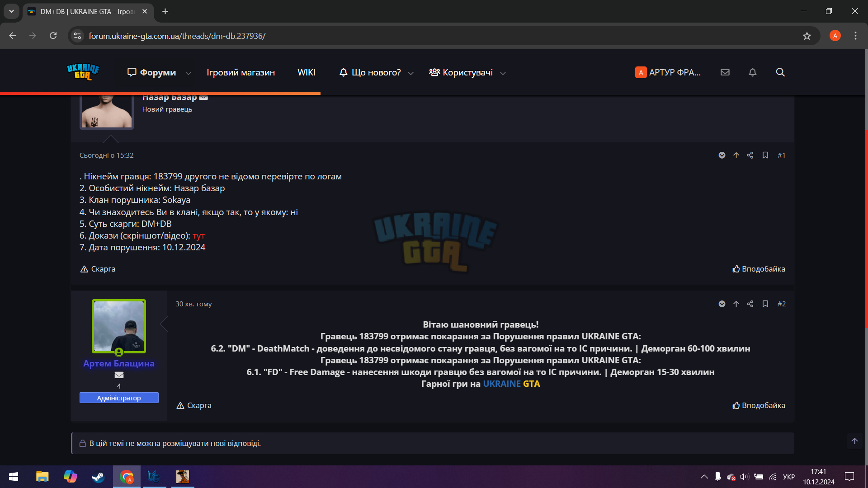The width and height of the screenshot is (868, 488).
Task: Open the notifications bell in forum header
Action: coord(752,72)
